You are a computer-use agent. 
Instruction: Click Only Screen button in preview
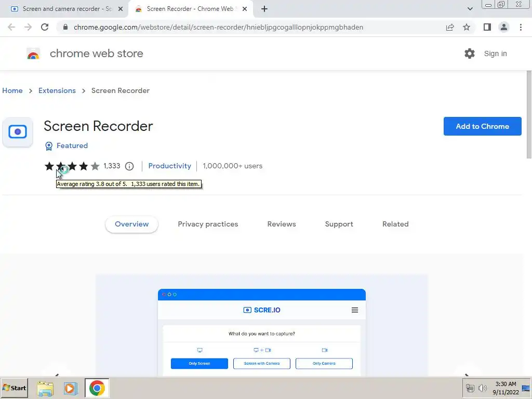[199, 363]
